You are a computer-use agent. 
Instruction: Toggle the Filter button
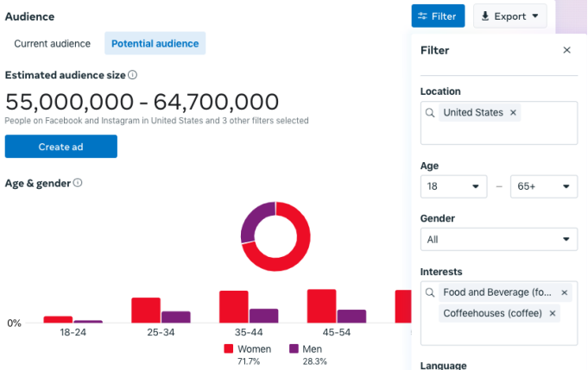[438, 16]
